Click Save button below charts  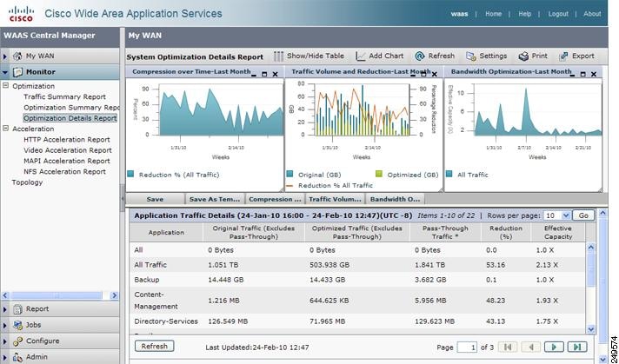point(155,199)
